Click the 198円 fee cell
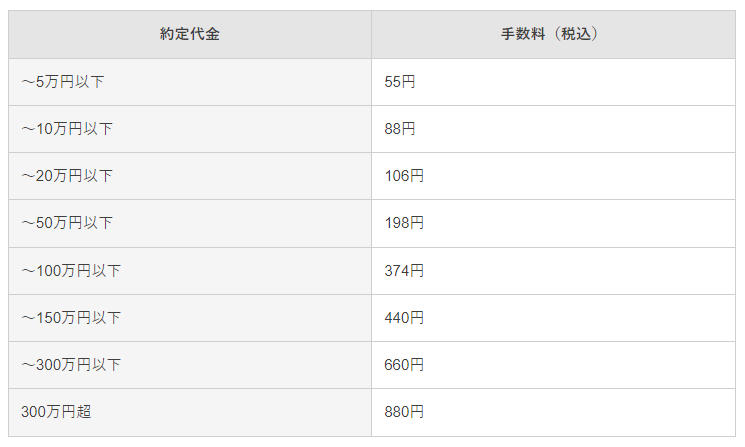The image size is (745, 447). tap(404, 223)
